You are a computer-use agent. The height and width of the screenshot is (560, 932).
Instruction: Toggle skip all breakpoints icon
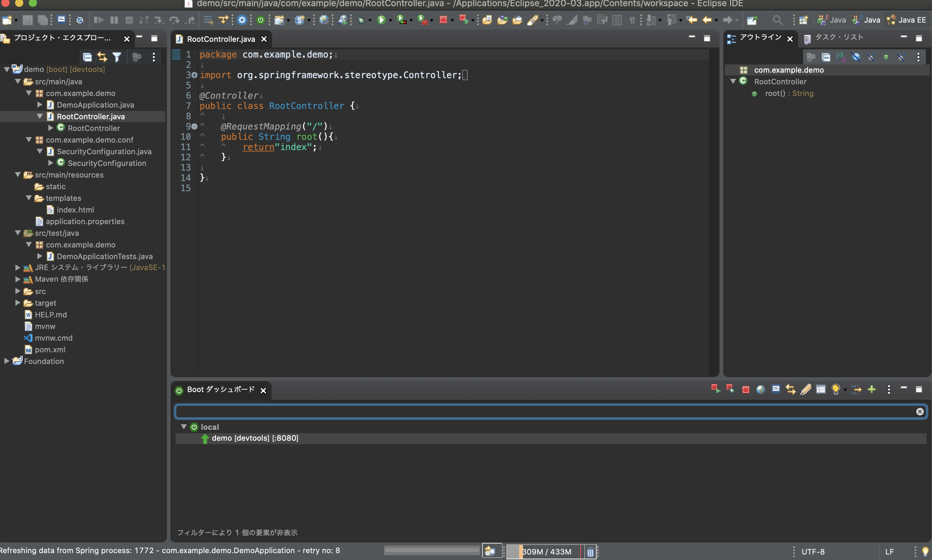point(80,20)
